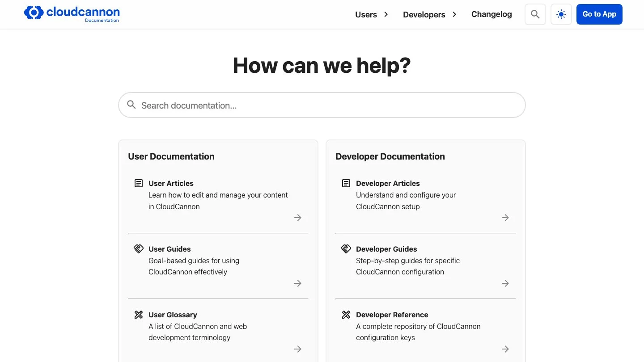Click text 'Understand and configure your'
Image resolution: width=644 pixels, height=362 pixels.
tap(406, 195)
